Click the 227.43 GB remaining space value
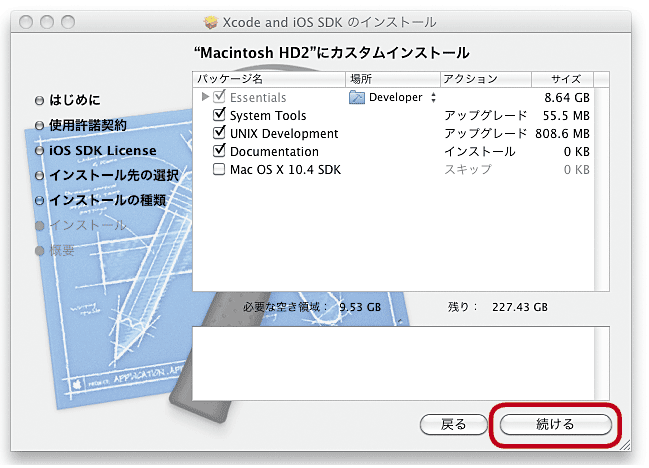The height and width of the screenshot is (468, 649). [x=520, y=307]
